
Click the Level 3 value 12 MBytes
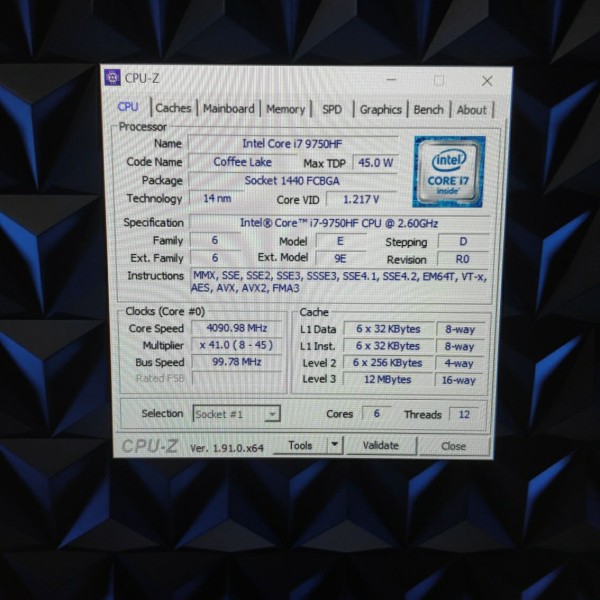pyautogui.click(x=388, y=380)
